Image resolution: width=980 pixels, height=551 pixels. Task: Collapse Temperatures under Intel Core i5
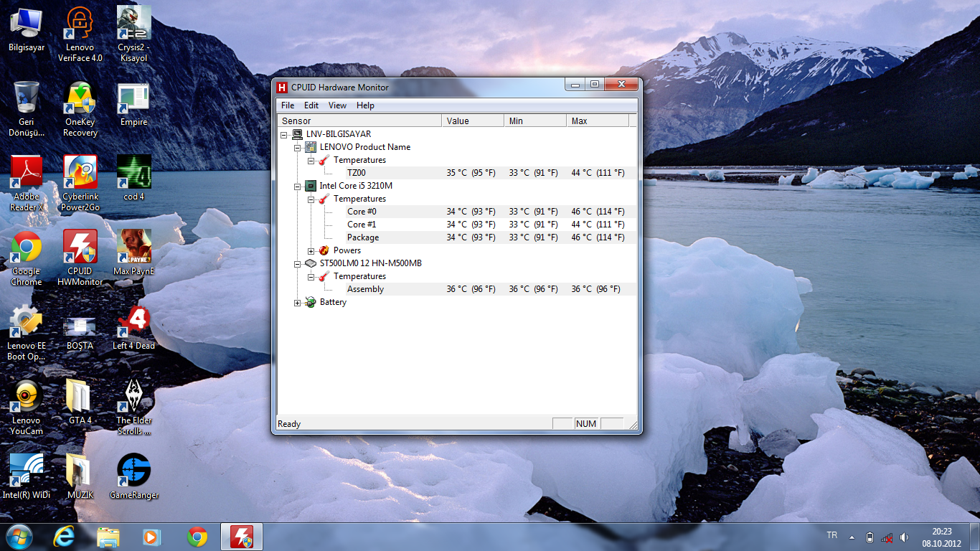(x=311, y=199)
